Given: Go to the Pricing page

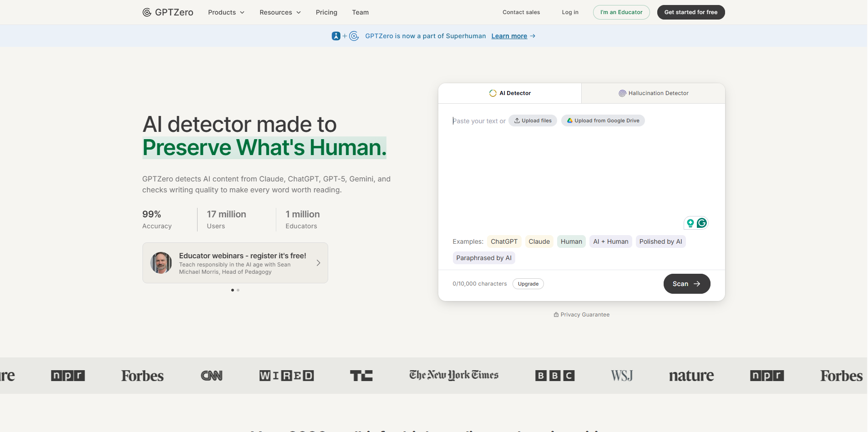Looking at the screenshot, I should [326, 12].
